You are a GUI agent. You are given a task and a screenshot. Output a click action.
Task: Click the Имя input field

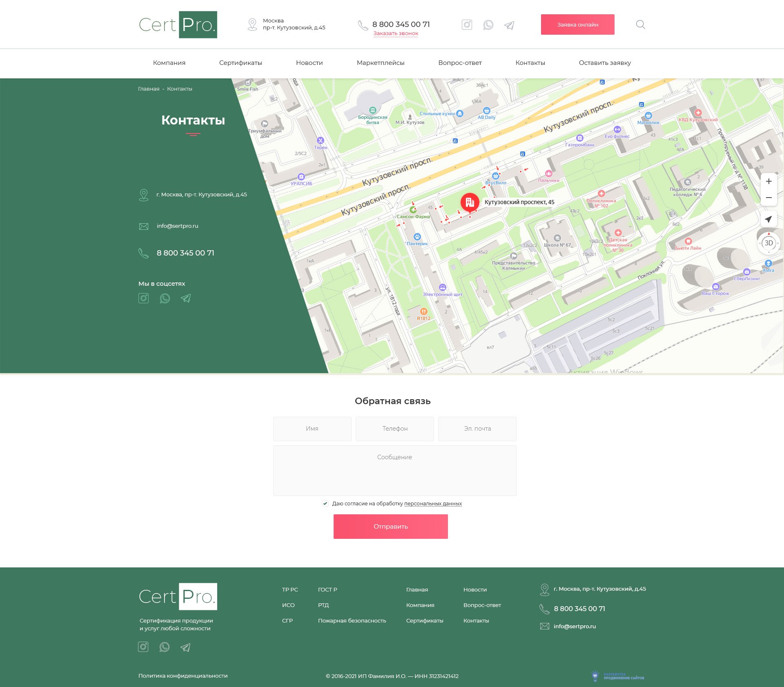(x=312, y=429)
